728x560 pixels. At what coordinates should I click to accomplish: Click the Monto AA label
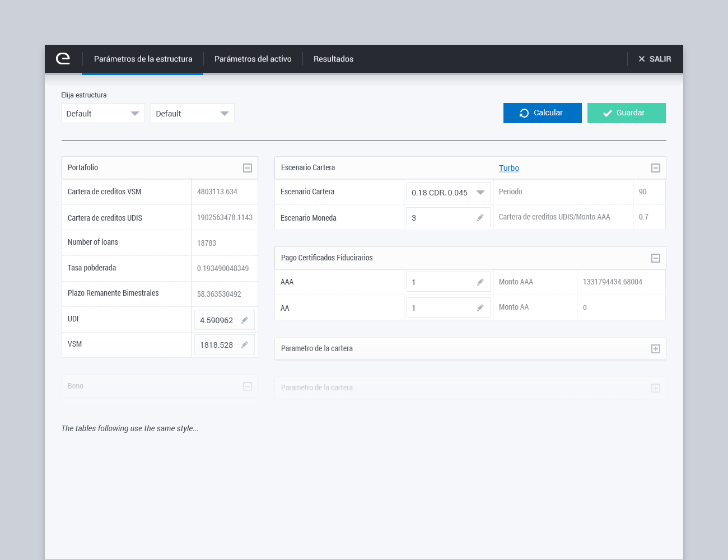tap(514, 307)
